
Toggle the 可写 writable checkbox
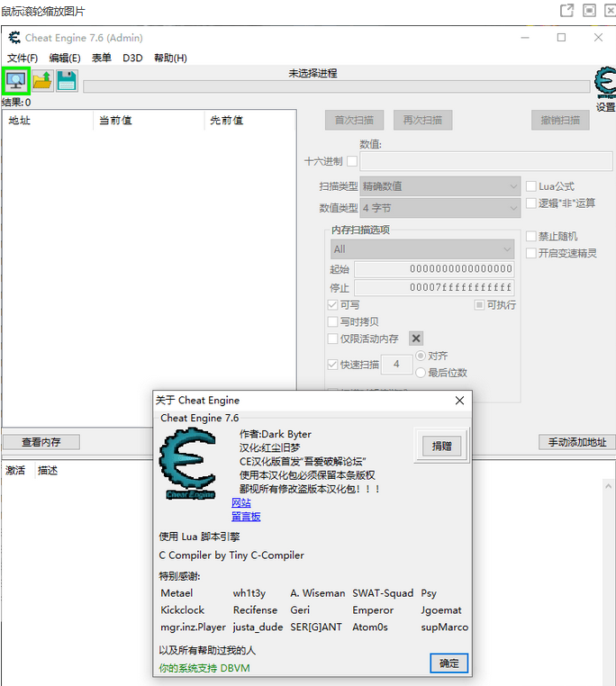[332, 305]
